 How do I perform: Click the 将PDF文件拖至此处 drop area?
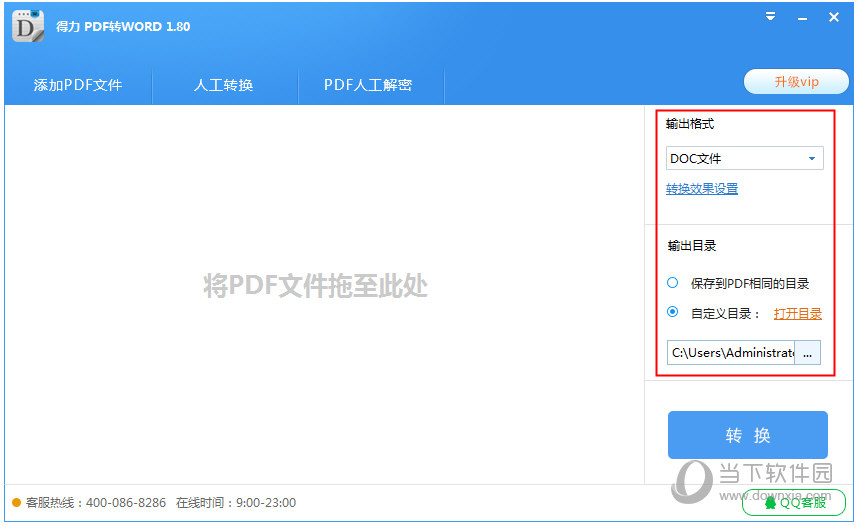click(x=315, y=286)
